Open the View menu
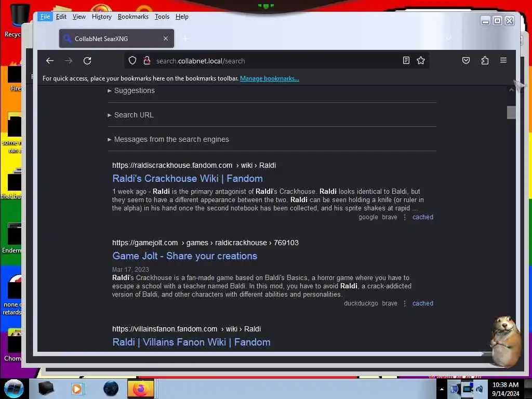The height and width of the screenshot is (399, 532). pyautogui.click(x=79, y=17)
